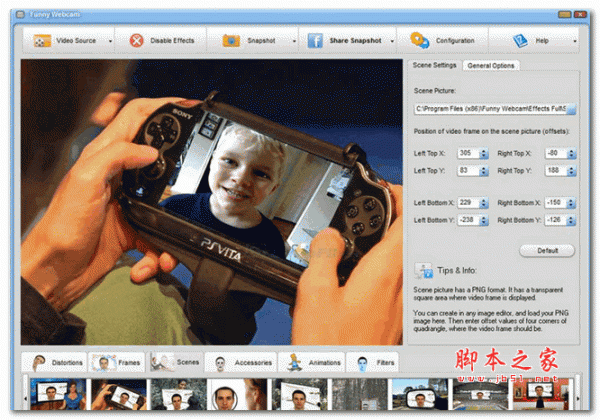Image resolution: width=600 pixels, height=420 pixels.
Task: Click the Video Source camera icon
Action: pyautogui.click(x=42, y=41)
